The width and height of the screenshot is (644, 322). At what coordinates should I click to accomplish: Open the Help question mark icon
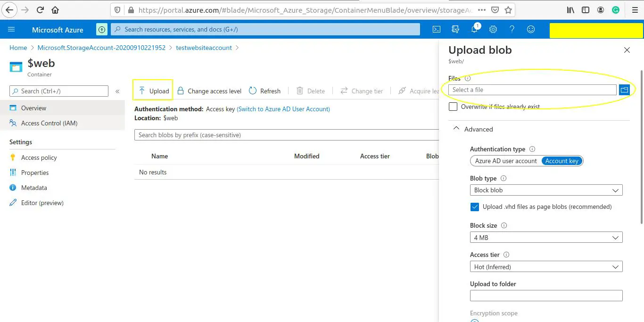click(x=512, y=29)
